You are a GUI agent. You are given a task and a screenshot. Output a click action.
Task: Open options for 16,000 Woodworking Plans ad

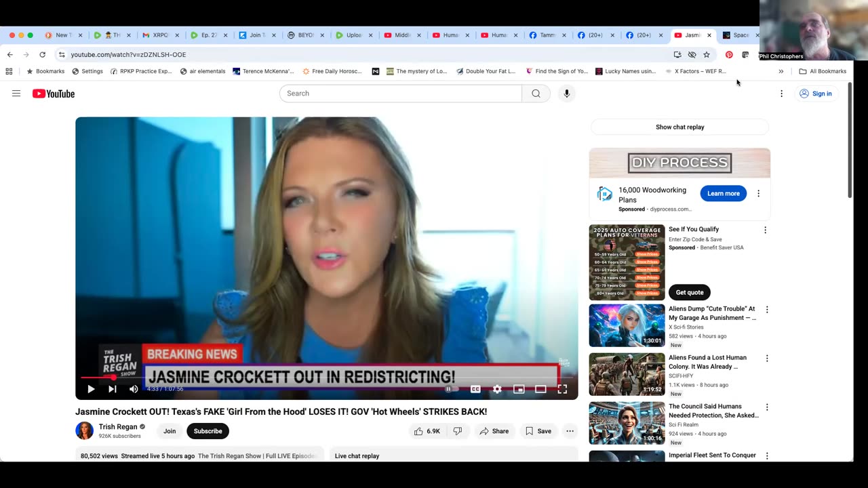[x=758, y=193]
